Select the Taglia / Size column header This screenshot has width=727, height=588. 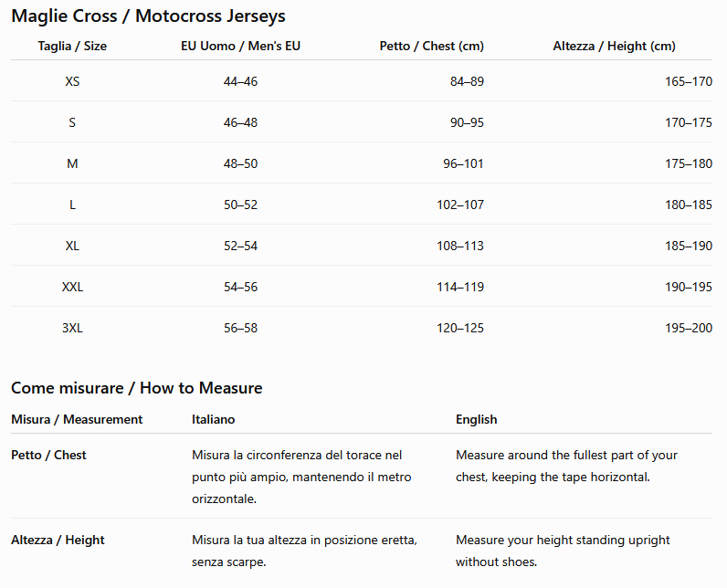click(72, 46)
